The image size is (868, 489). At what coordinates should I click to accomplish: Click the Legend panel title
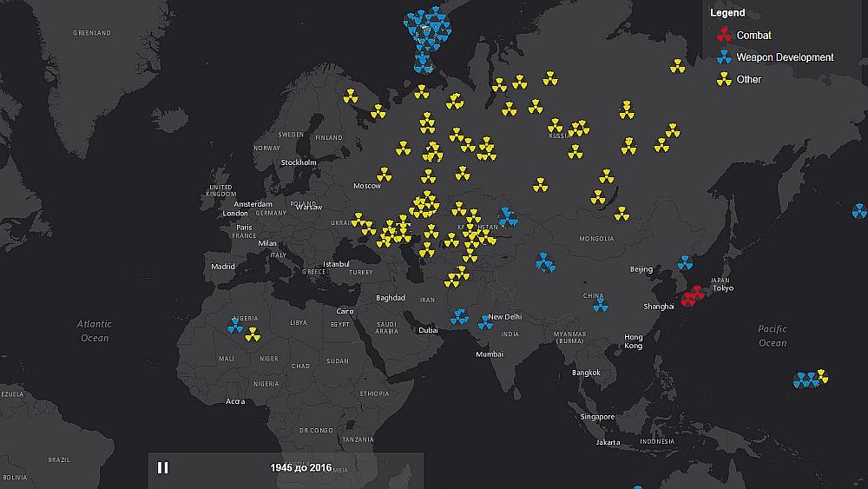tap(727, 13)
